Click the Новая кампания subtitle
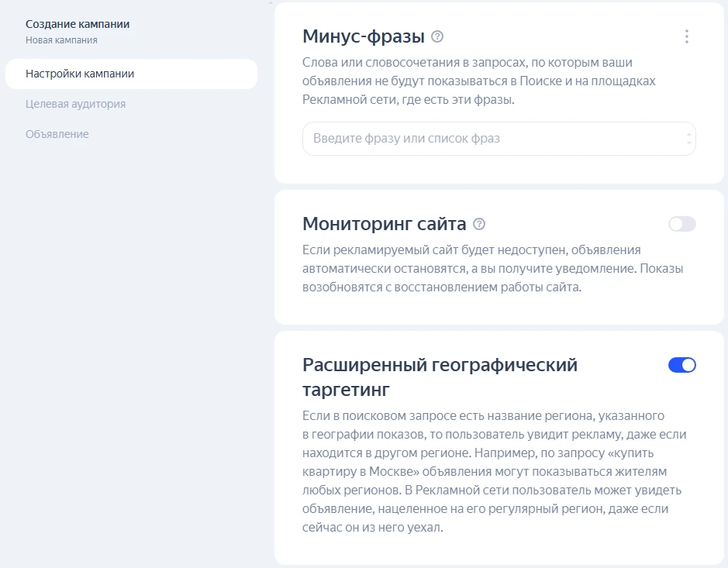Viewport: 728px width, 568px height. click(61, 40)
